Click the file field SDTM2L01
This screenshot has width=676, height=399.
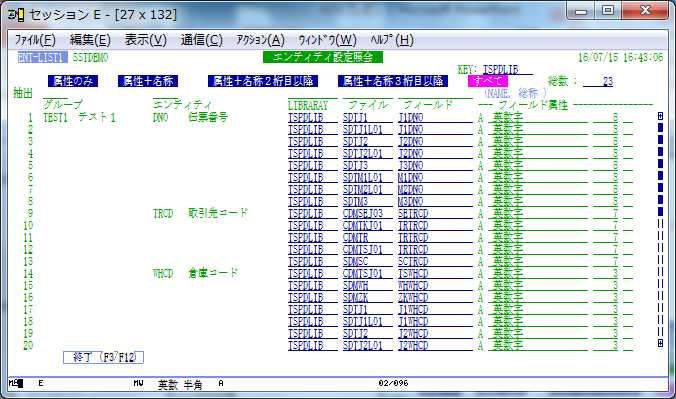coord(367,189)
